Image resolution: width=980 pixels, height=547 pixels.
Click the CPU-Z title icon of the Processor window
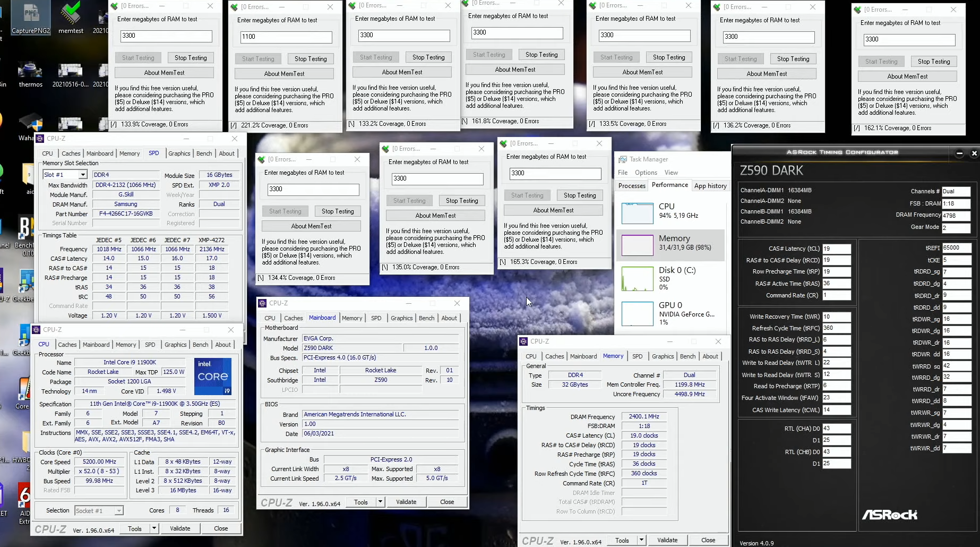pyautogui.click(x=36, y=330)
